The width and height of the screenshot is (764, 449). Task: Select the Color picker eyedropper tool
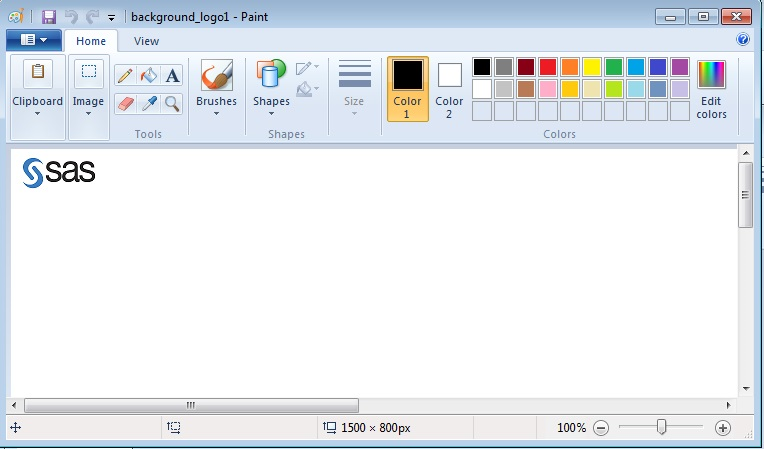[x=149, y=103]
